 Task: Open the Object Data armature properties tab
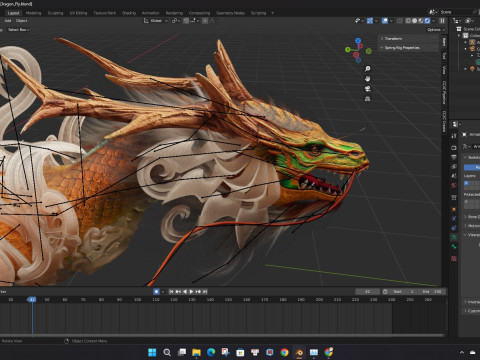[x=454, y=237]
